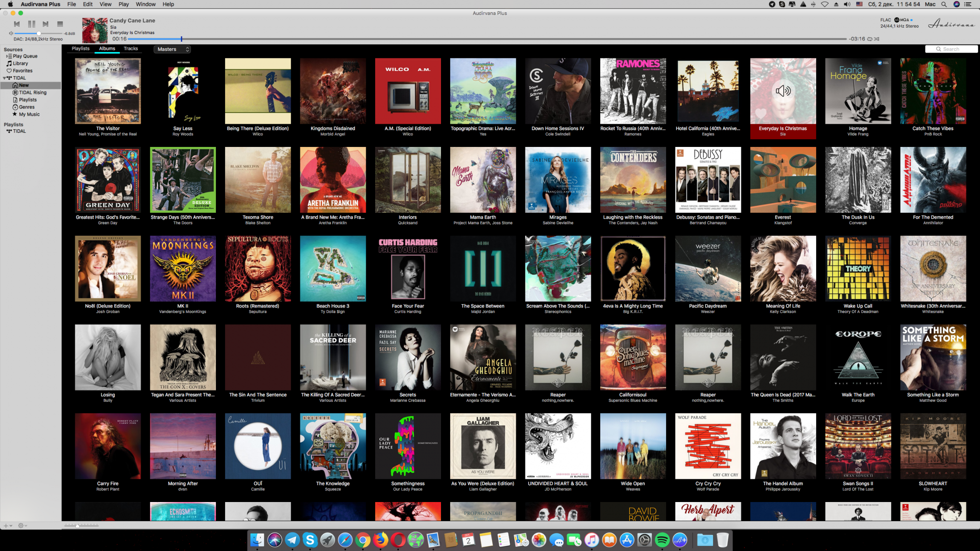The width and height of the screenshot is (980, 551).
Task: Open Library with its music note icon
Action: coord(17,63)
